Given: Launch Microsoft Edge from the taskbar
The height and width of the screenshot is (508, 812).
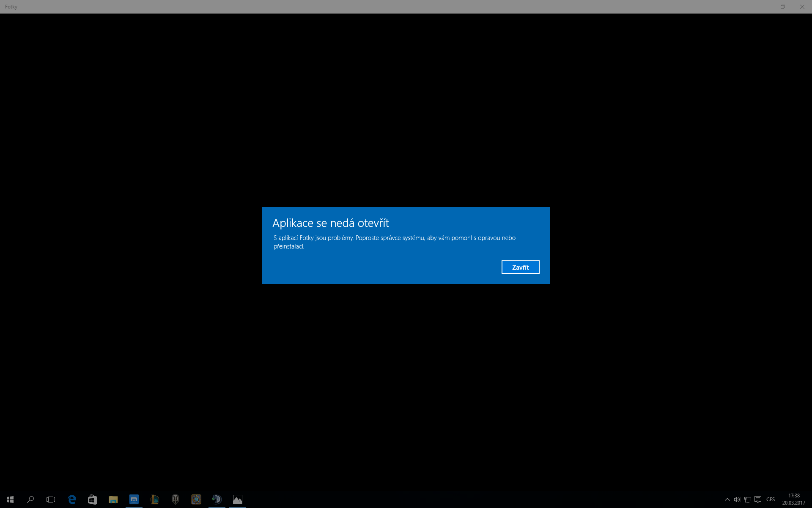Looking at the screenshot, I should click(x=72, y=500).
